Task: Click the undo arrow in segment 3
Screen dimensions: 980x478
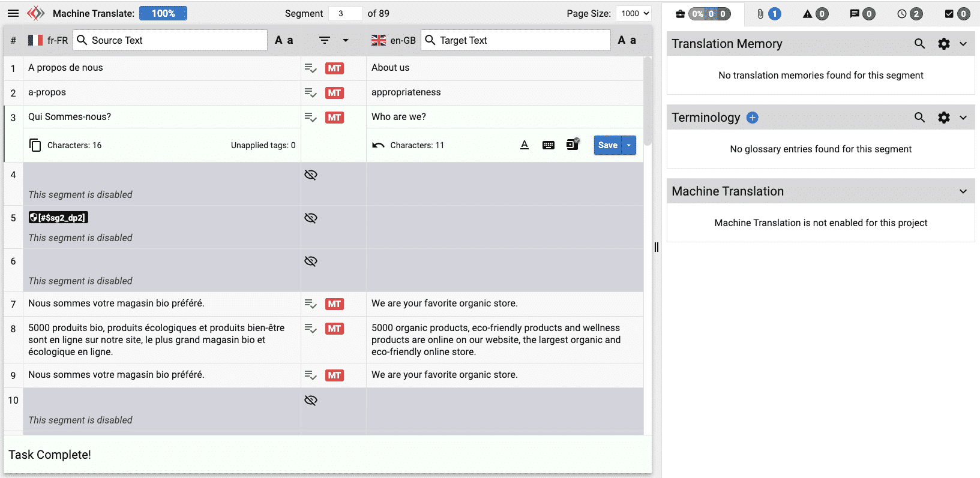Action: 378,145
